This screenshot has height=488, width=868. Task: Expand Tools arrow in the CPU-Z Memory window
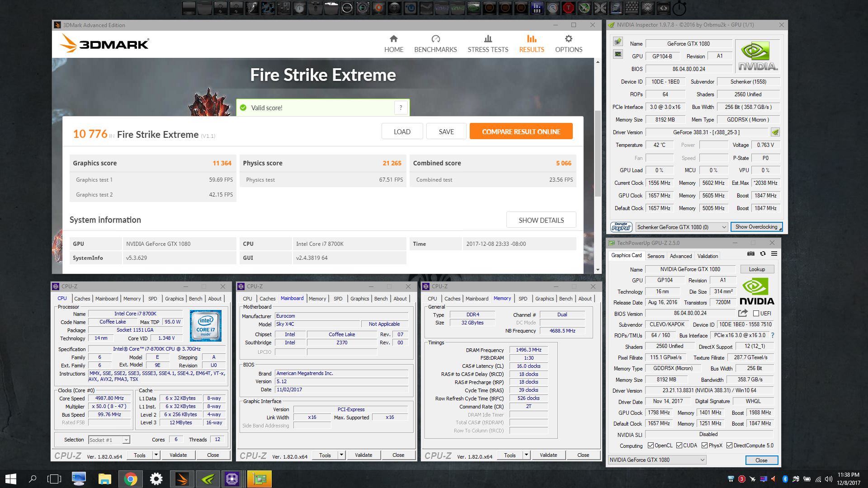526,455
